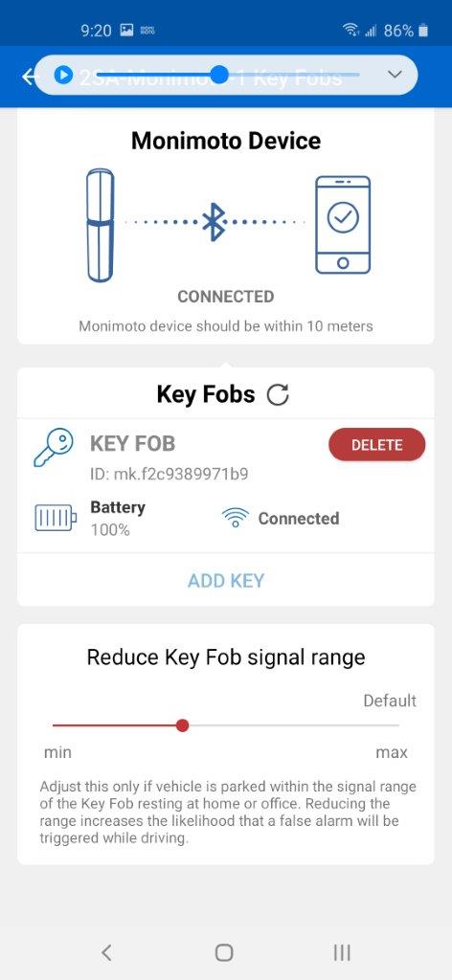The width and height of the screenshot is (452, 980).
Task: Set signal range toward max label
Action: [x=392, y=752]
